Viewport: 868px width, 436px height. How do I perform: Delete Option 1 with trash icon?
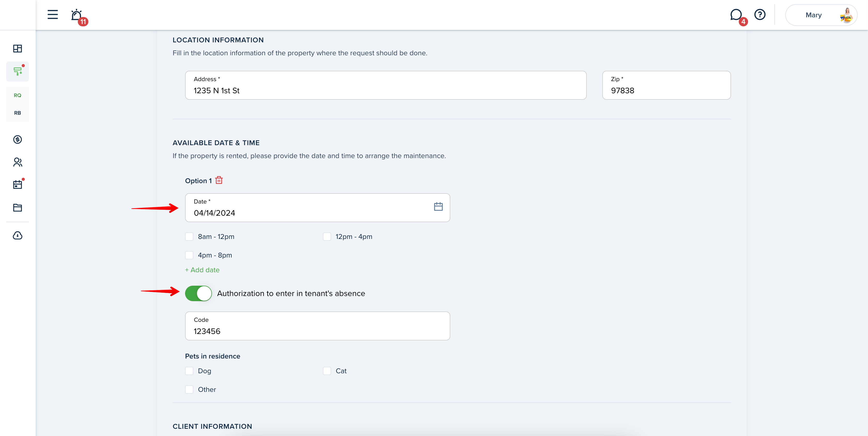pos(219,180)
